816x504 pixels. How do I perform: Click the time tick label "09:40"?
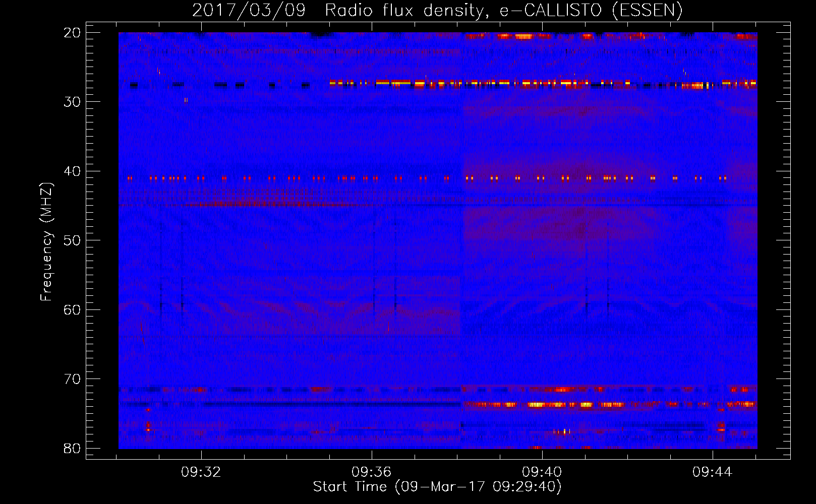[542, 472]
